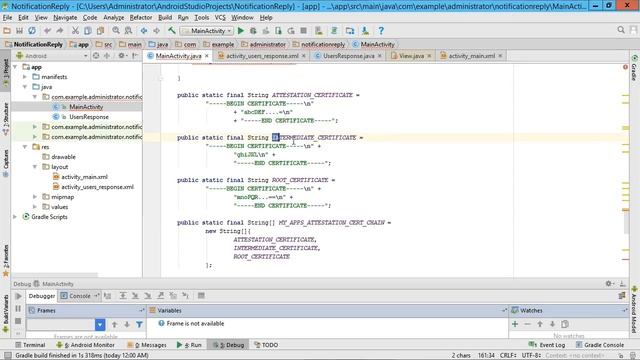The width and height of the screenshot is (640, 360).
Task: Collapse the app module tree node
Action: click(15, 67)
